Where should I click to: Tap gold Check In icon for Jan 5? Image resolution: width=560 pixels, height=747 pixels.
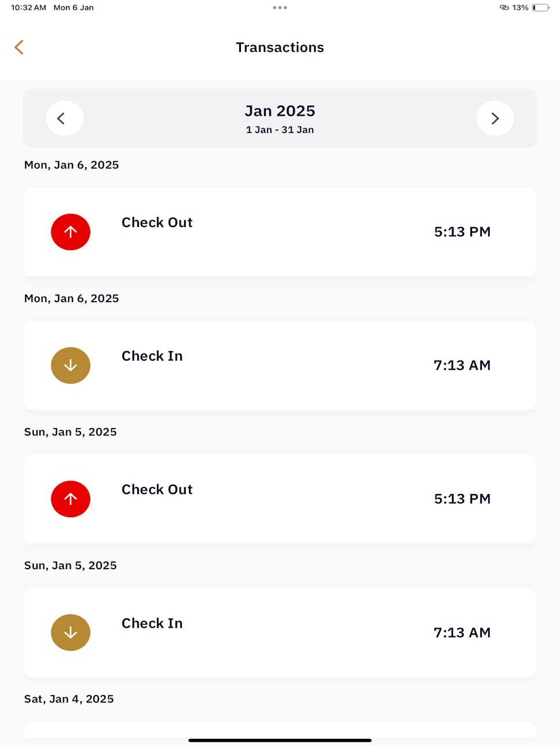pos(71,632)
